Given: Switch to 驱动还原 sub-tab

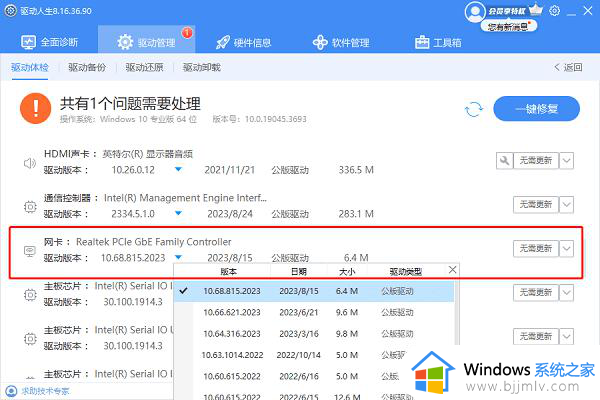Looking at the screenshot, I should point(144,67).
